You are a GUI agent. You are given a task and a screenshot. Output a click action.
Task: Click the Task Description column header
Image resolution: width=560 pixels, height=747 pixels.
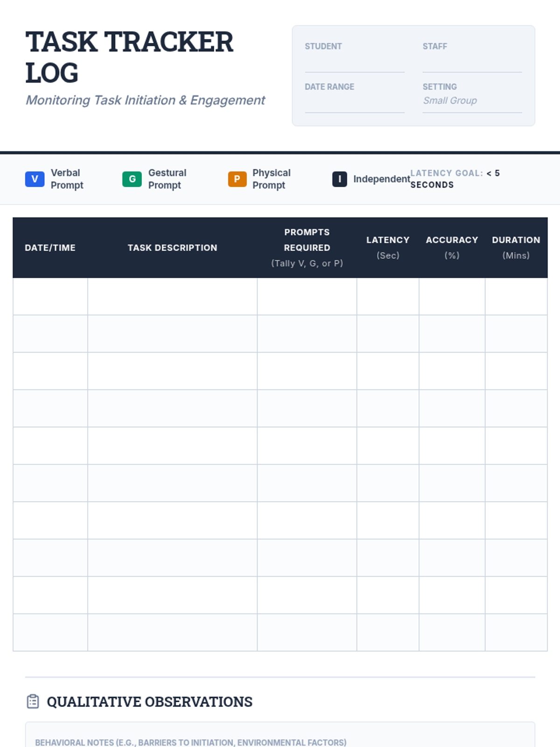click(x=172, y=248)
